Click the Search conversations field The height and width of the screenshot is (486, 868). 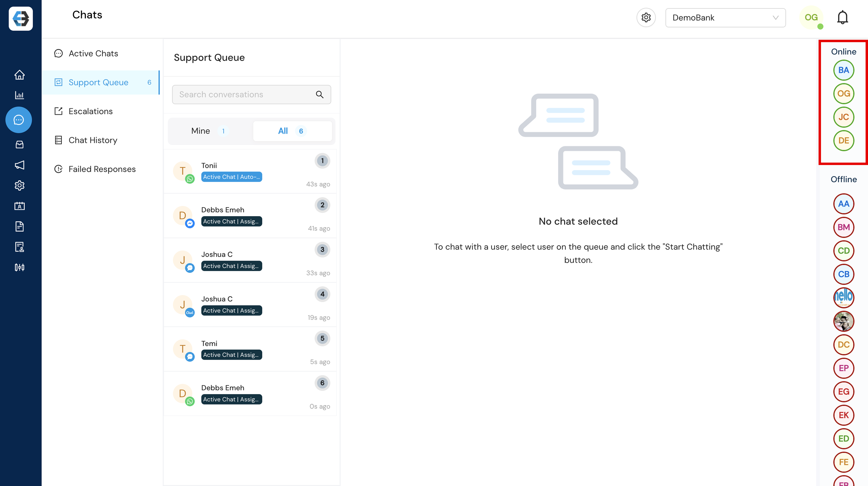point(251,95)
